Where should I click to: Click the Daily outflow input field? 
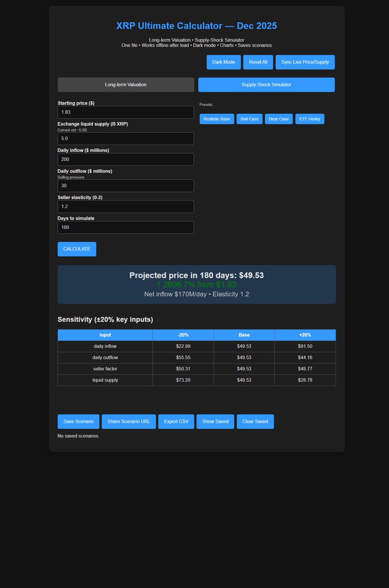click(x=126, y=186)
